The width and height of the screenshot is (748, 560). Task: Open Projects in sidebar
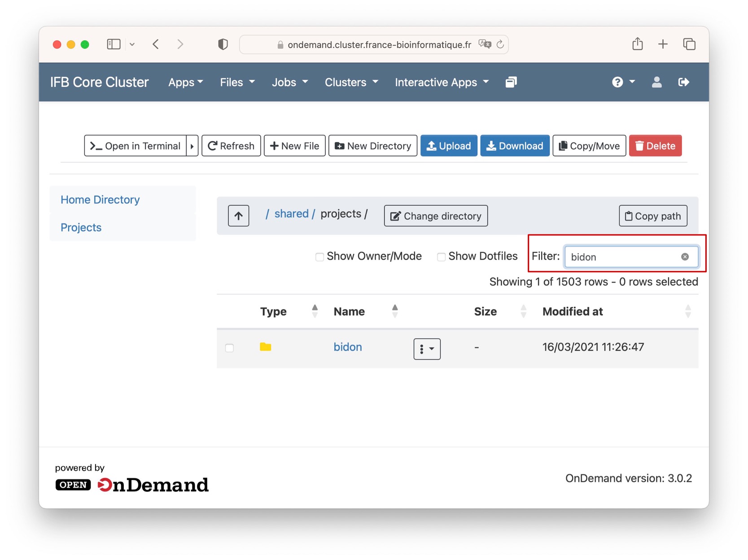tap(81, 227)
